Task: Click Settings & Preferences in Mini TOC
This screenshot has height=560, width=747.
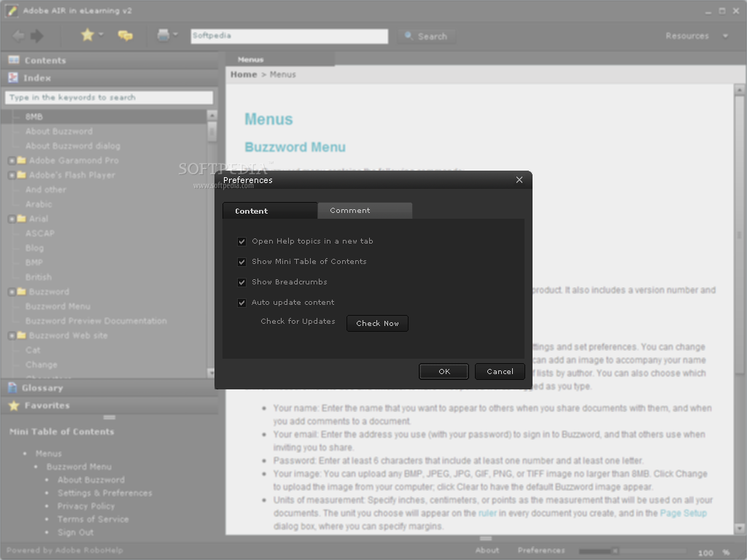Action: 105,493
